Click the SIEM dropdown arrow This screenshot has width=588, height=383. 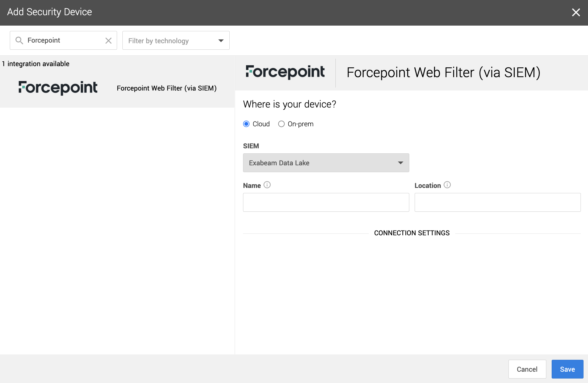[x=400, y=163]
